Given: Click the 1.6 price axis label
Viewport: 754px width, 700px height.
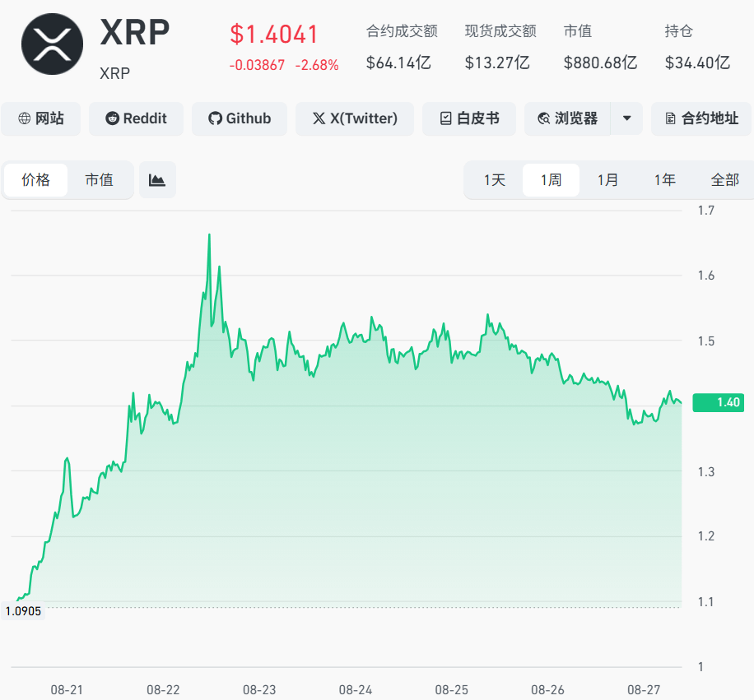Looking at the screenshot, I should pos(706,276).
